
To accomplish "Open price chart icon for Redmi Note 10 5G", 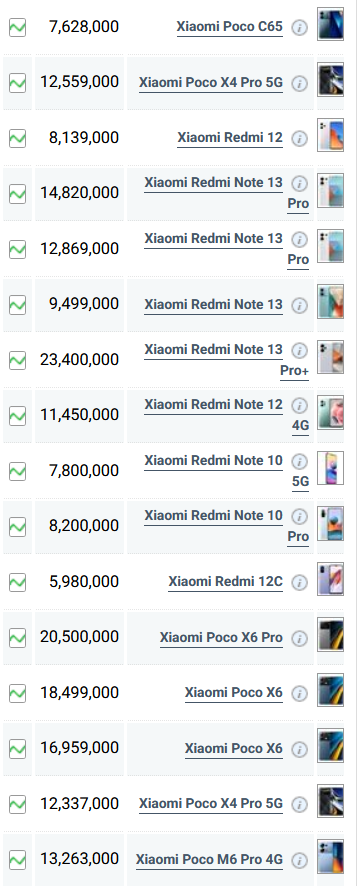I will pyautogui.click(x=18, y=471).
